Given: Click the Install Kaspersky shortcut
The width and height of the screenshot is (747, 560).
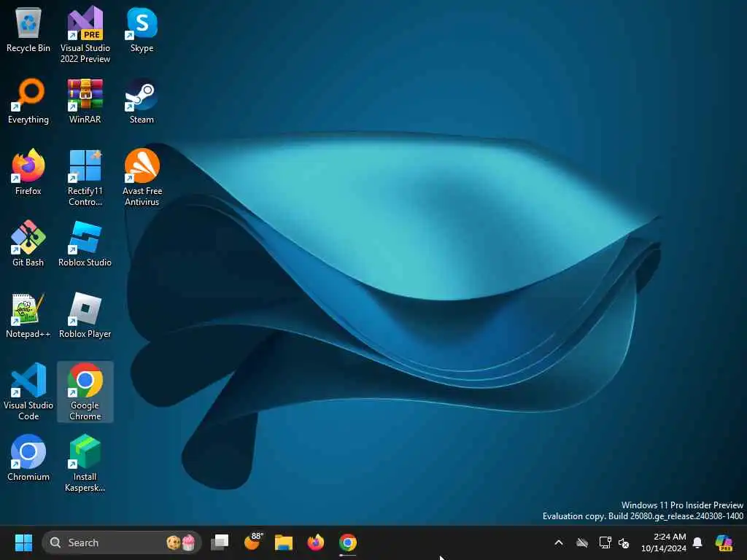Looking at the screenshot, I should 85,463.
